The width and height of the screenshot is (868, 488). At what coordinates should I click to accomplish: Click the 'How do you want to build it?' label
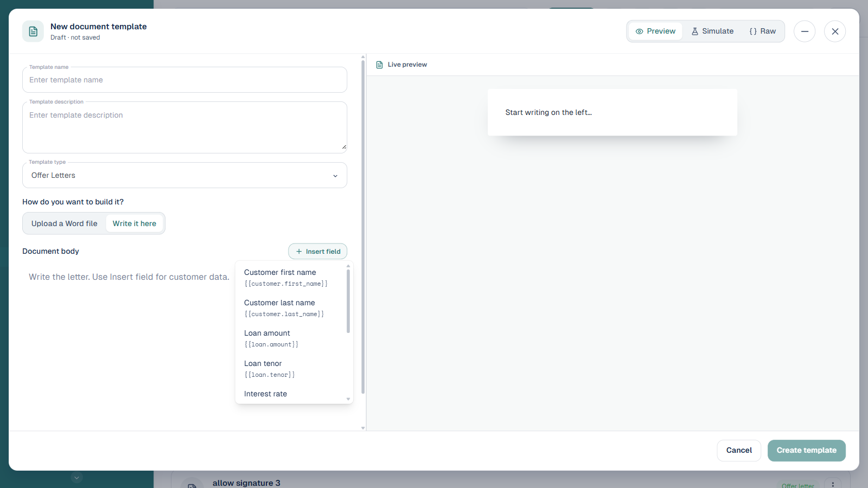(x=73, y=202)
